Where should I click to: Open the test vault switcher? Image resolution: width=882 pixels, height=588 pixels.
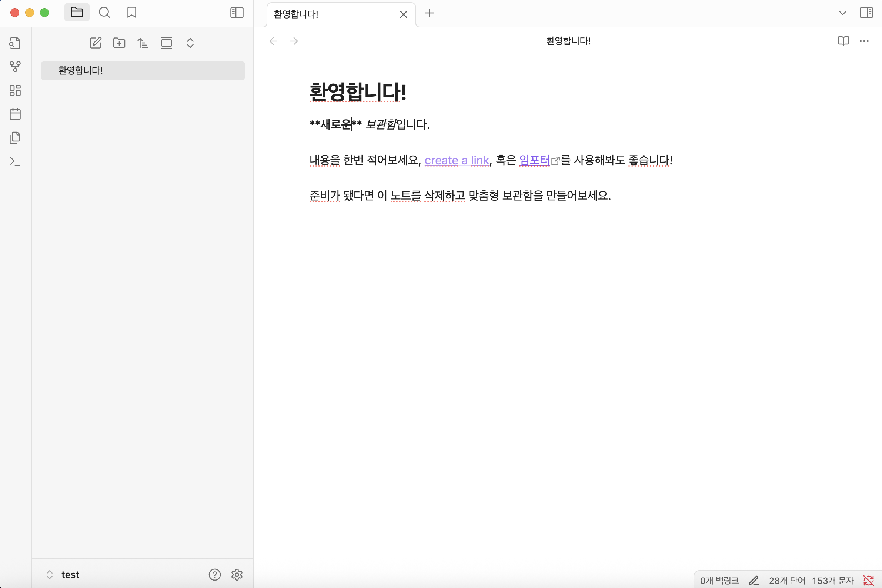(63, 575)
